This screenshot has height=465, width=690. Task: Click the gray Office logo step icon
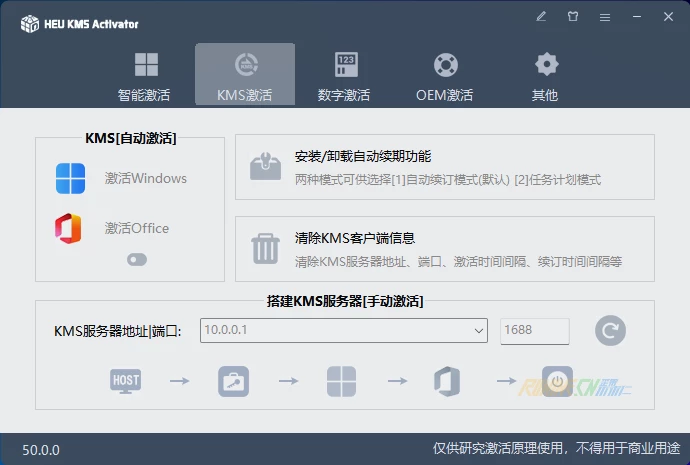447,381
